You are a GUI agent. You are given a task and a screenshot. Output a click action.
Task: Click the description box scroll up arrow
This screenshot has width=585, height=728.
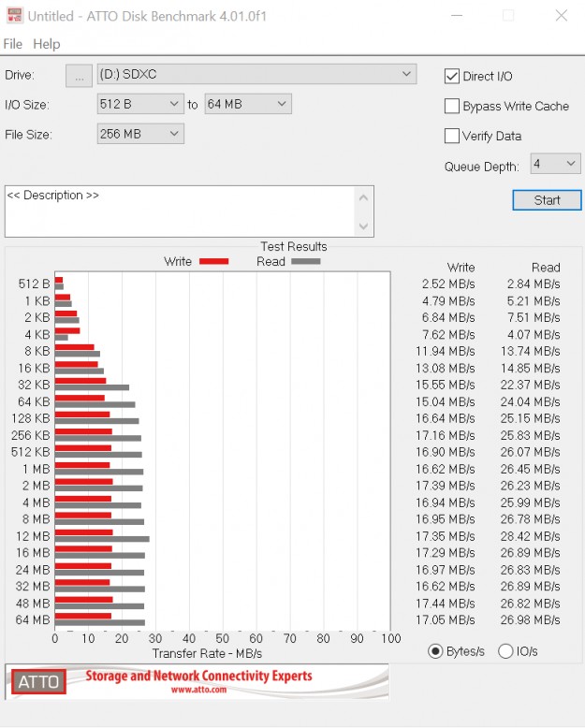pos(364,197)
